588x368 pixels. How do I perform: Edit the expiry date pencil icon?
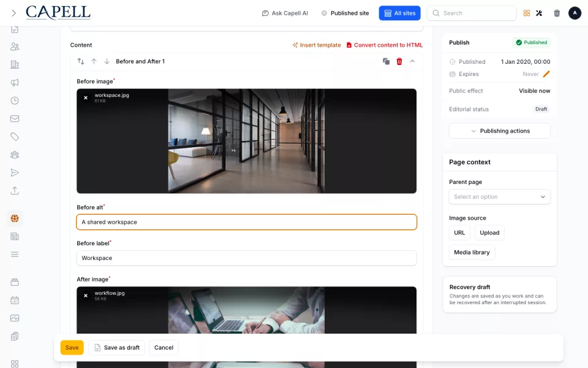coord(546,74)
